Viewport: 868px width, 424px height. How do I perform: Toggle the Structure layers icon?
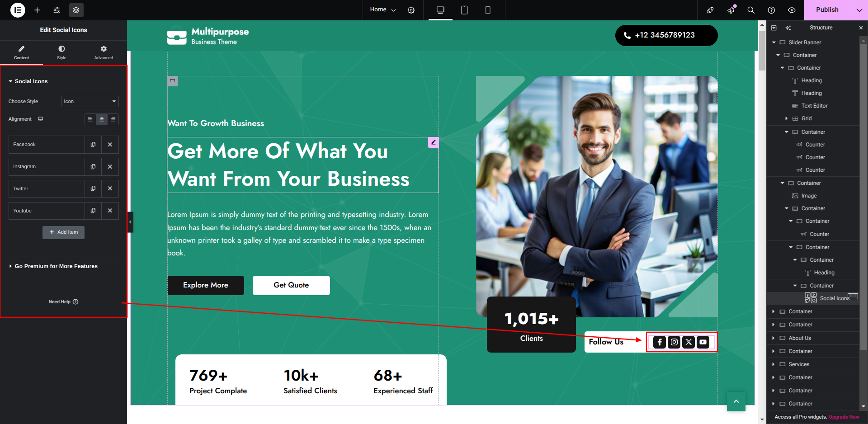click(x=76, y=10)
